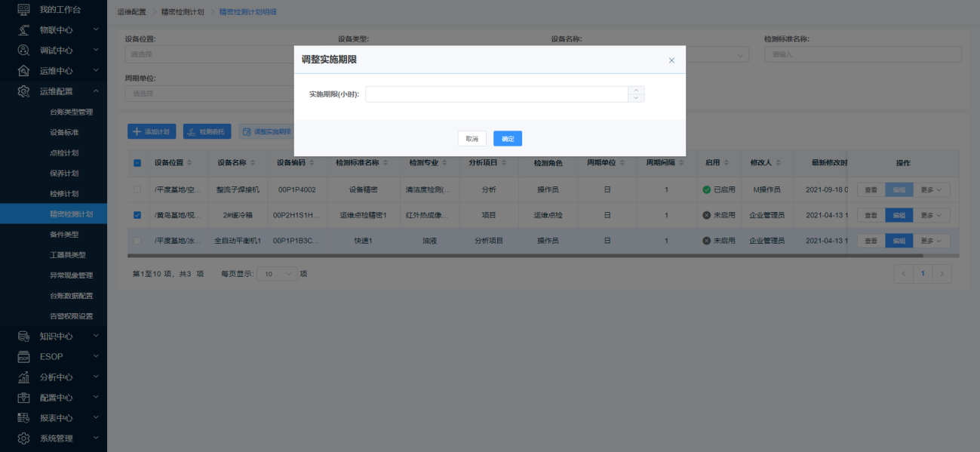Click the ESOP sidebar icon
Screen dimensions: 980x452
[x=23, y=356]
